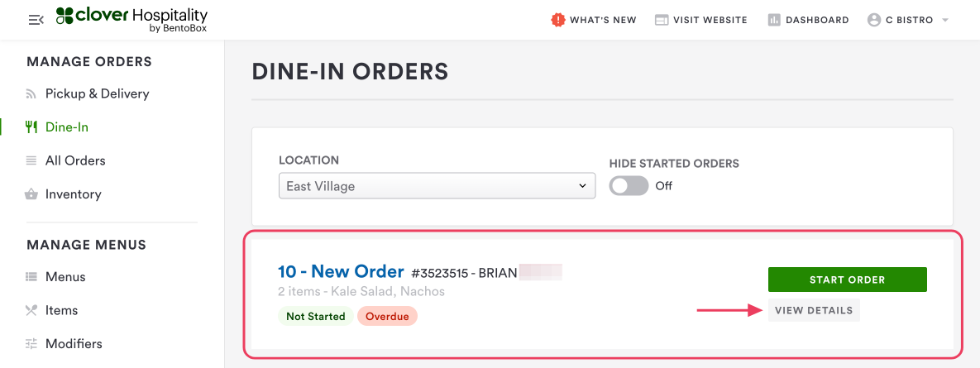The image size is (980, 368).
Task: Open the East Village location dropdown
Action: click(437, 186)
